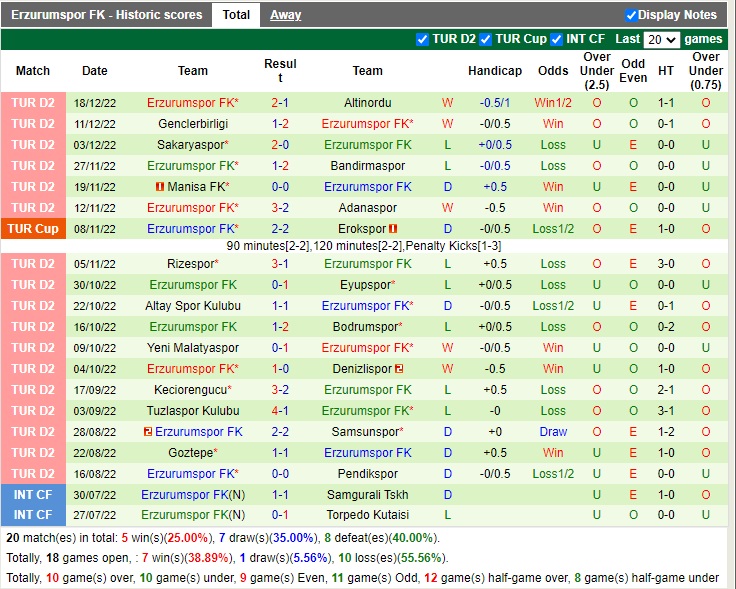Click the Torpedo Kutaisi team name
The image size is (736, 589).
coord(367,516)
